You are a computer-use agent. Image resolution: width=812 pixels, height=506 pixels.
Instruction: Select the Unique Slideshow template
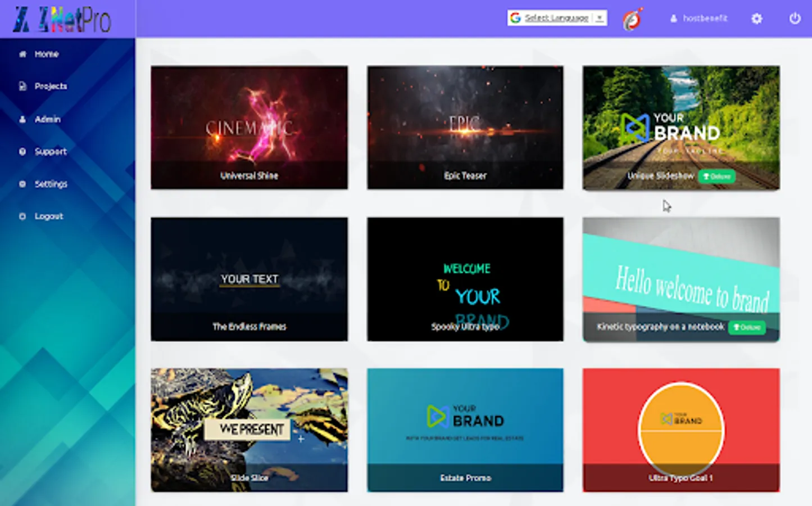[x=681, y=128]
